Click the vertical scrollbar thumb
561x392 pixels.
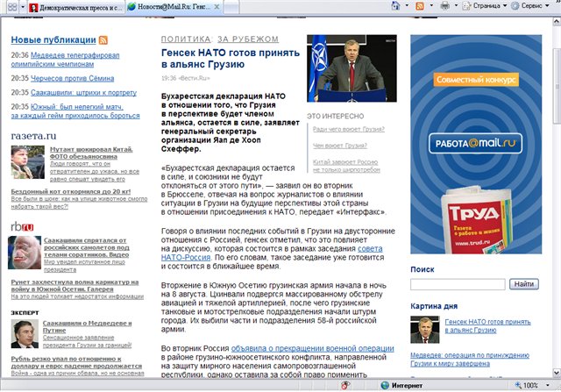[x=557, y=86]
